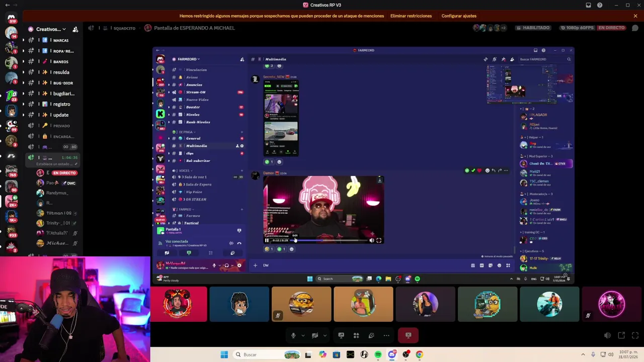Click video fullscreen icon in shared stream
Image resolution: width=644 pixels, height=362 pixels.
pos(379,240)
